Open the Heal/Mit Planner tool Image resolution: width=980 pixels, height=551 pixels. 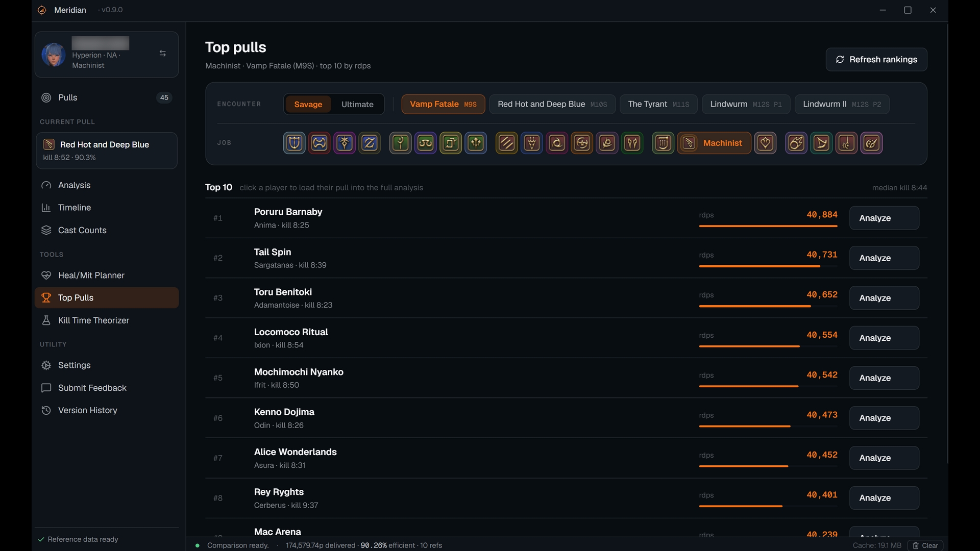(107, 275)
